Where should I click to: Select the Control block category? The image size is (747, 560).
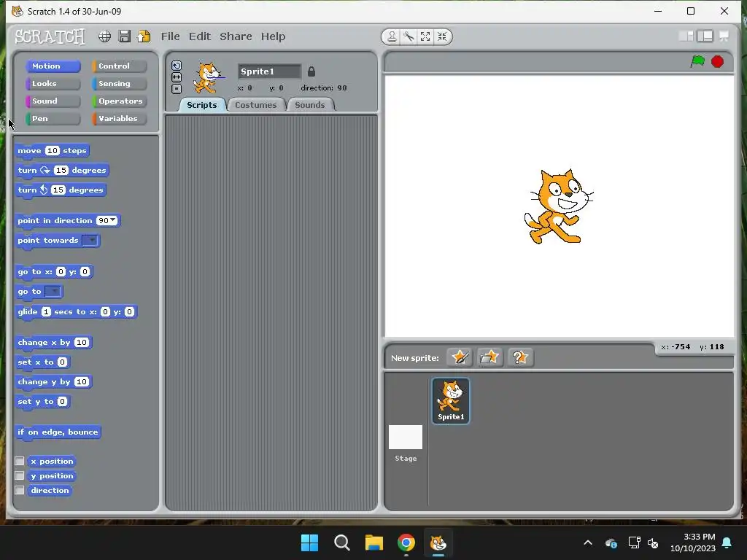click(120, 66)
